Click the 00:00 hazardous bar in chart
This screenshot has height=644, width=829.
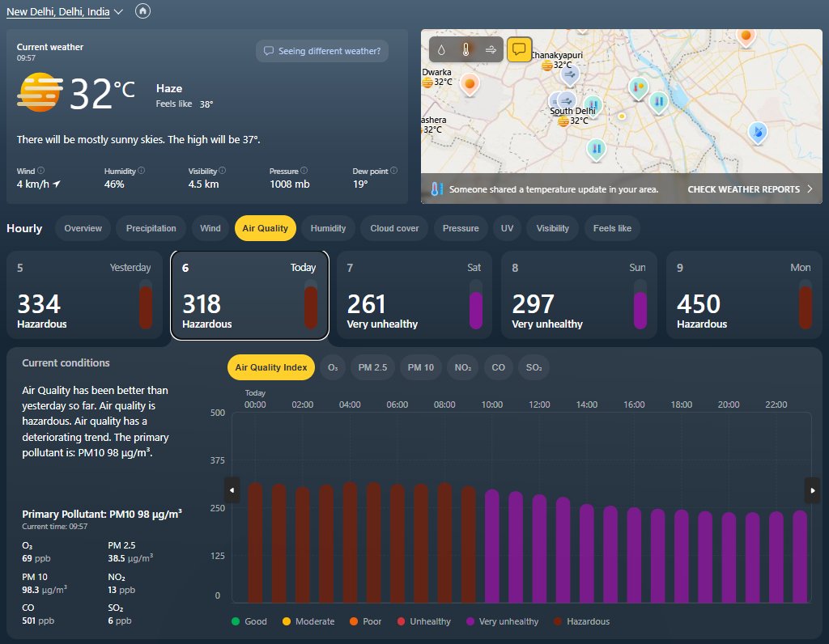[x=255, y=543]
